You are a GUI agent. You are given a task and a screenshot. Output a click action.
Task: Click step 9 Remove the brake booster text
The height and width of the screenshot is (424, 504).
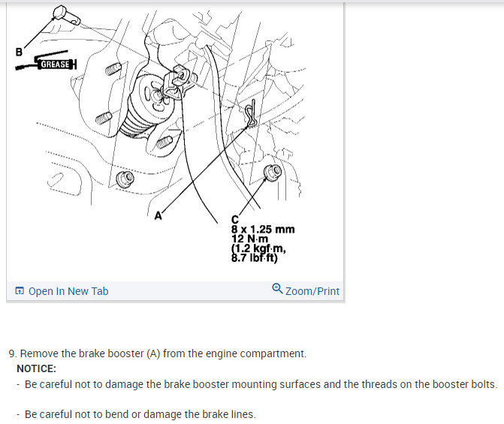pyautogui.click(x=158, y=353)
